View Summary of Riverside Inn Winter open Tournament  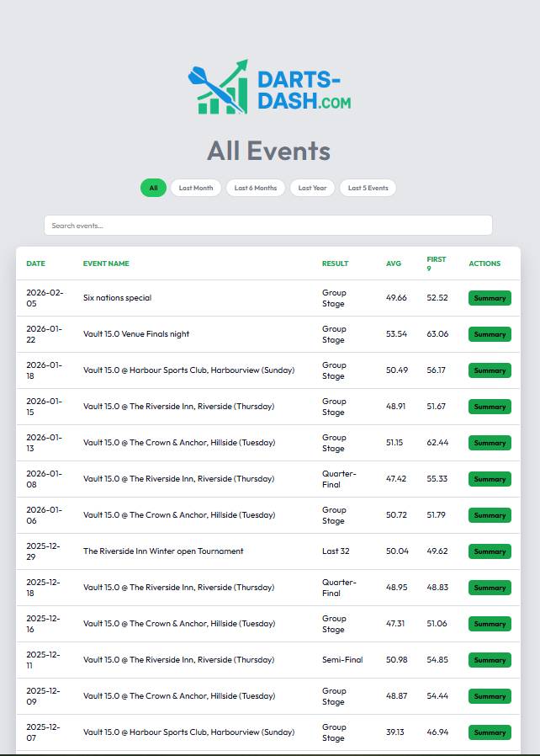(x=490, y=551)
